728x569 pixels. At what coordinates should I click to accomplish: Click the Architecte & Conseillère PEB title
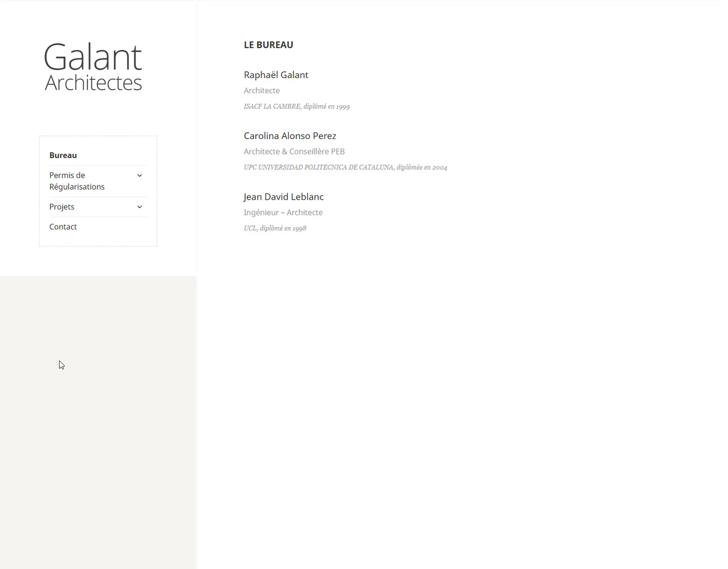(294, 152)
